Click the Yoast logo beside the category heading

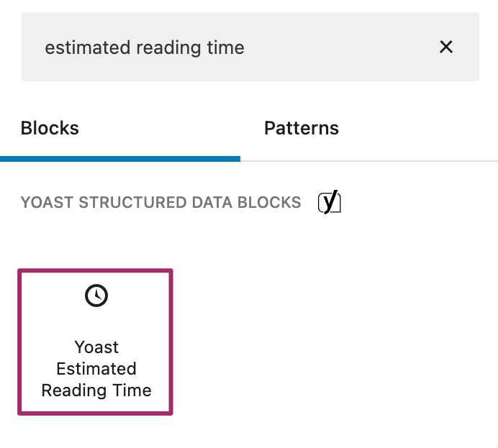pos(329,203)
